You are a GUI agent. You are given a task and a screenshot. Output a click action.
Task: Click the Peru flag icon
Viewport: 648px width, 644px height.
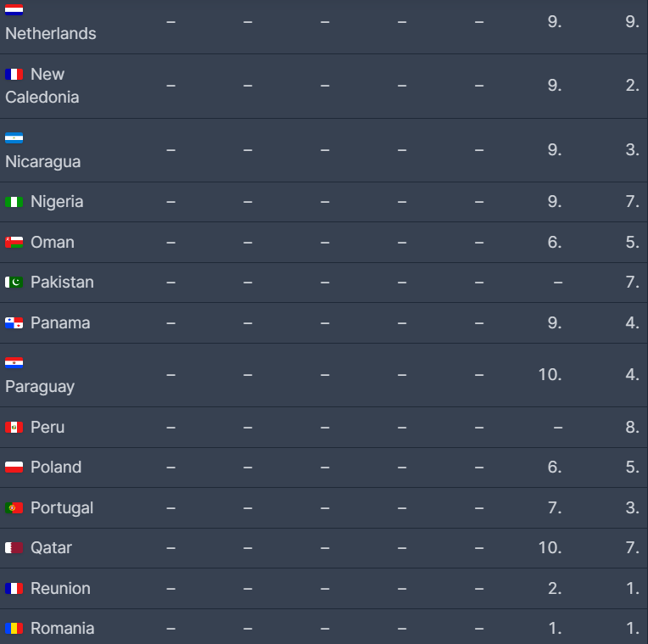click(x=14, y=428)
